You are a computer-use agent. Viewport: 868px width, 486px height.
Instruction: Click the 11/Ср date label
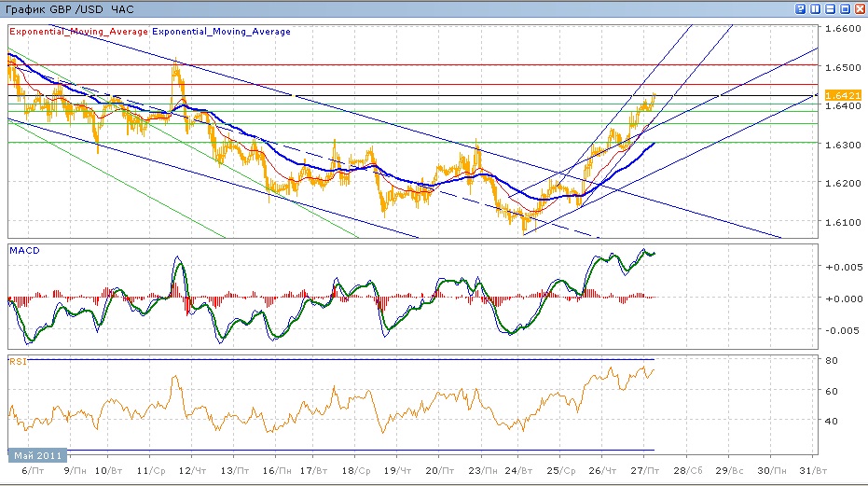[151, 470]
